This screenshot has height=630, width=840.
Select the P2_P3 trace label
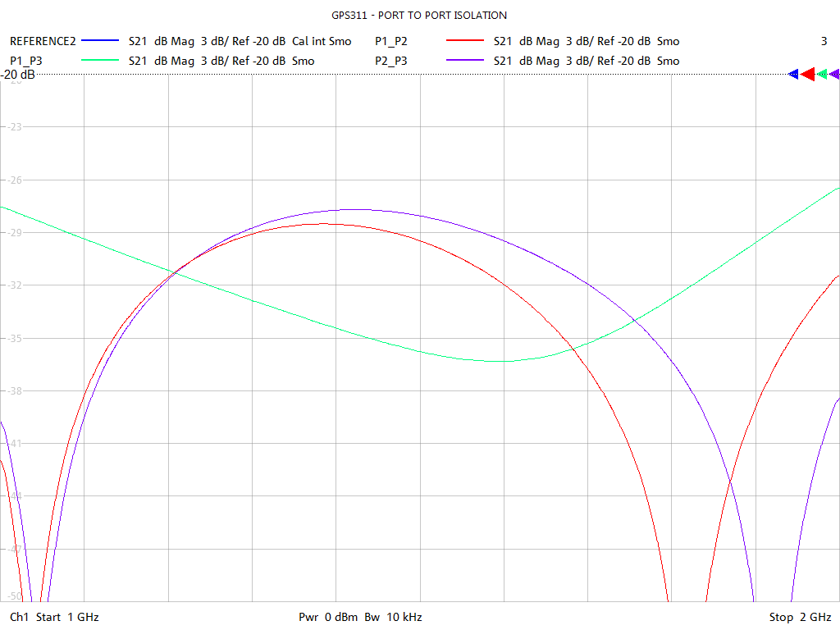coord(391,61)
